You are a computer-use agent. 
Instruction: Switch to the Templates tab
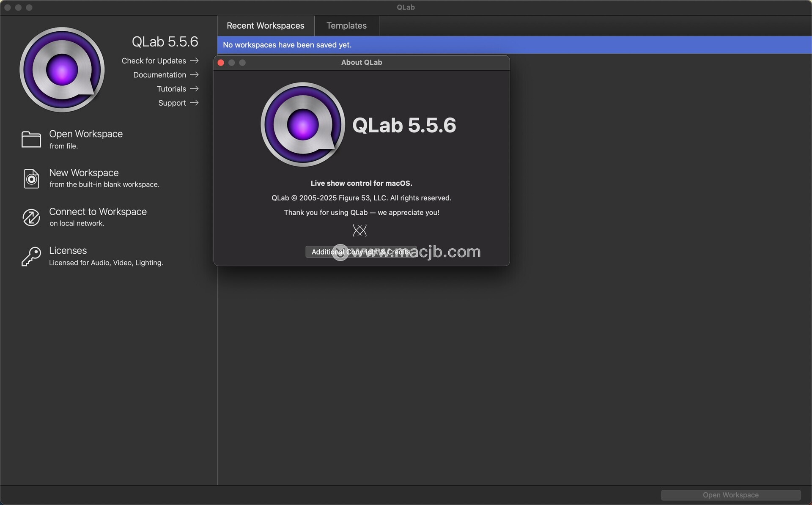tap(346, 26)
